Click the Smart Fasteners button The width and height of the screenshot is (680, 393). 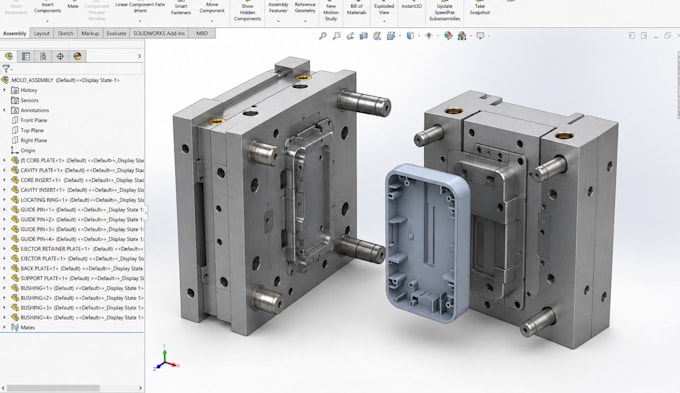(181, 7)
